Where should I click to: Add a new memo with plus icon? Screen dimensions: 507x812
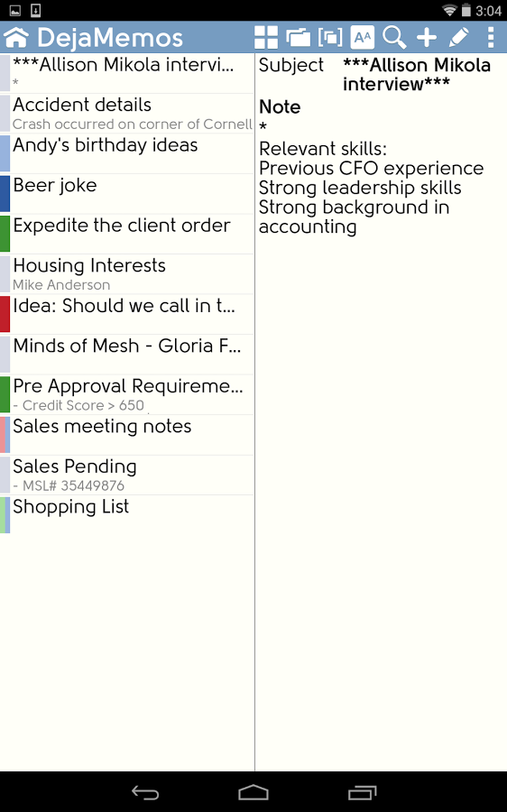[x=427, y=37]
